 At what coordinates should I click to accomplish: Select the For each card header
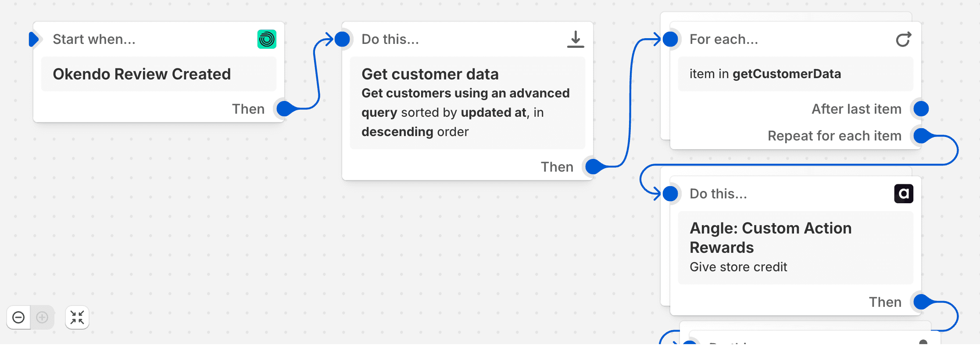coord(724,39)
